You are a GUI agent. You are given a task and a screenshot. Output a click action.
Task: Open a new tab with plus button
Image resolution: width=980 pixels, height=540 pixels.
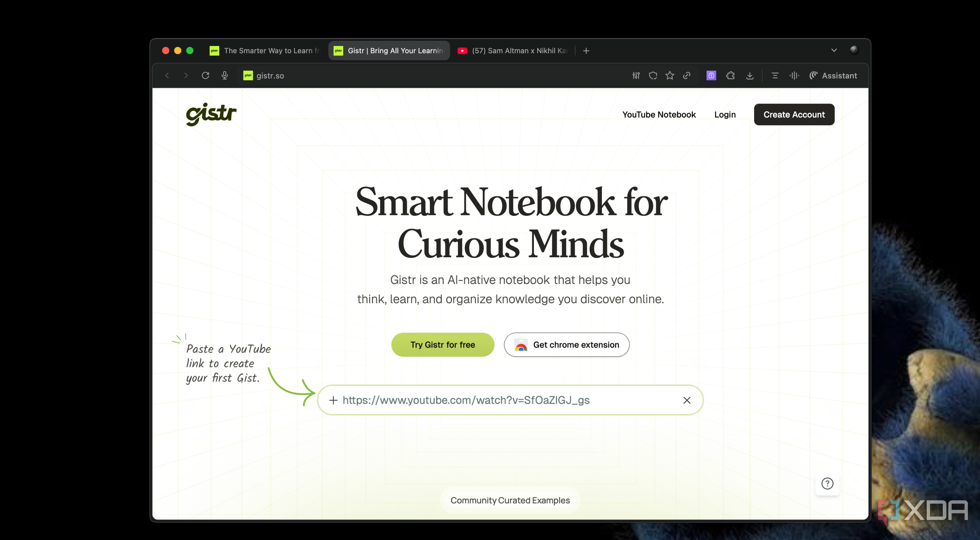[586, 51]
